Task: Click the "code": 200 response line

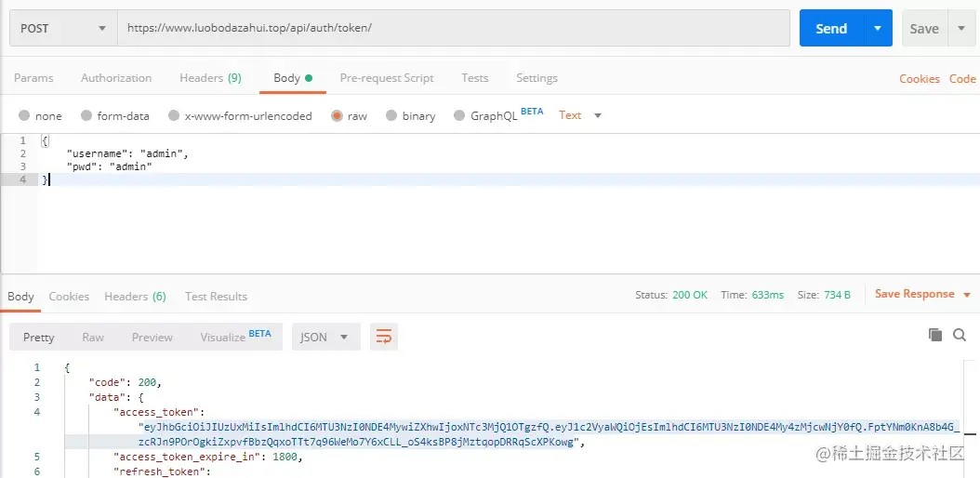Action: click(x=126, y=382)
